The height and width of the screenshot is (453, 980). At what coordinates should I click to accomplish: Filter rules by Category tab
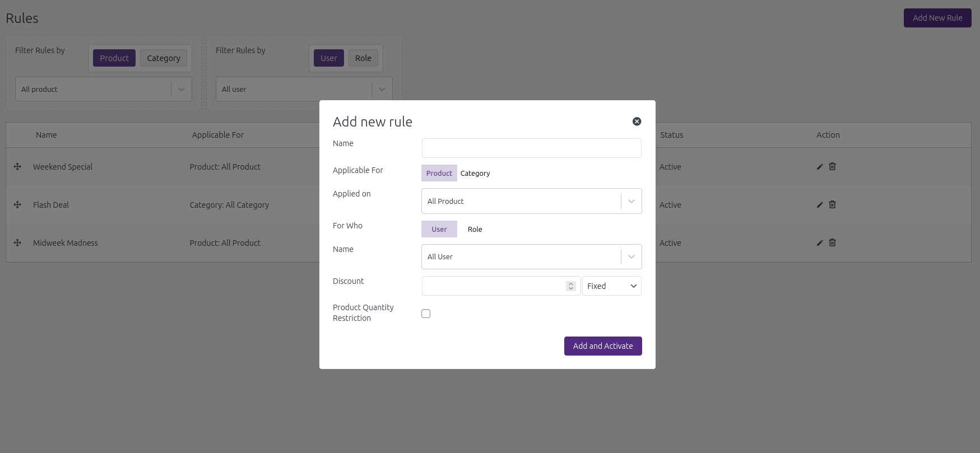coord(164,58)
